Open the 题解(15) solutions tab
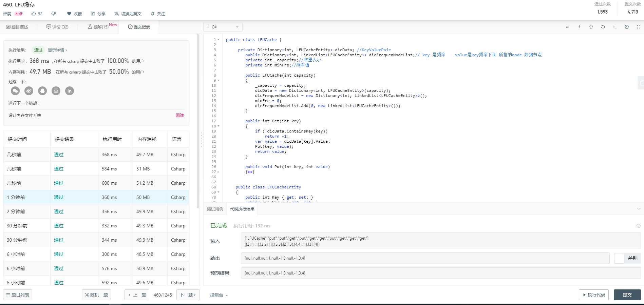The image size is (644, 305). (x=98, y=27)
